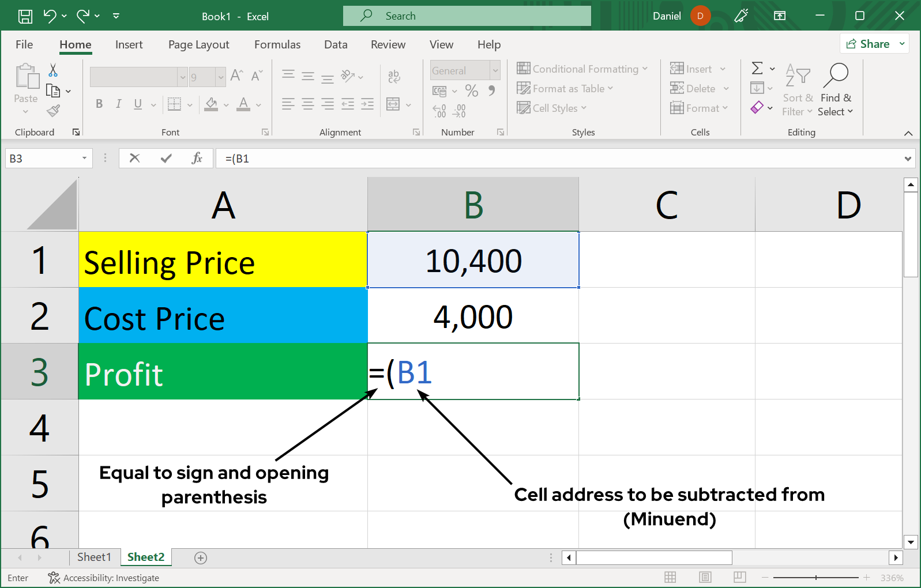Click the Fill down icon
This screenshot has height=588, width=921.
(x=757, y=88)
